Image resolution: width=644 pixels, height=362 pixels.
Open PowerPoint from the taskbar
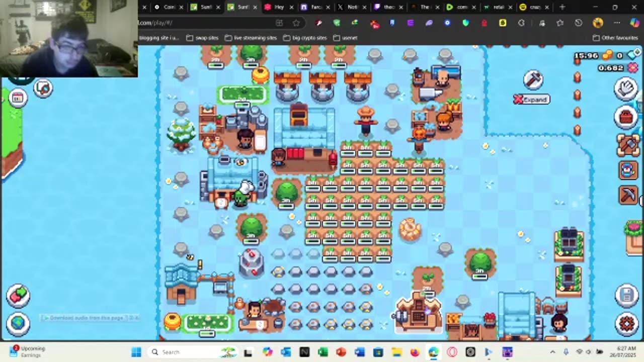341,352
